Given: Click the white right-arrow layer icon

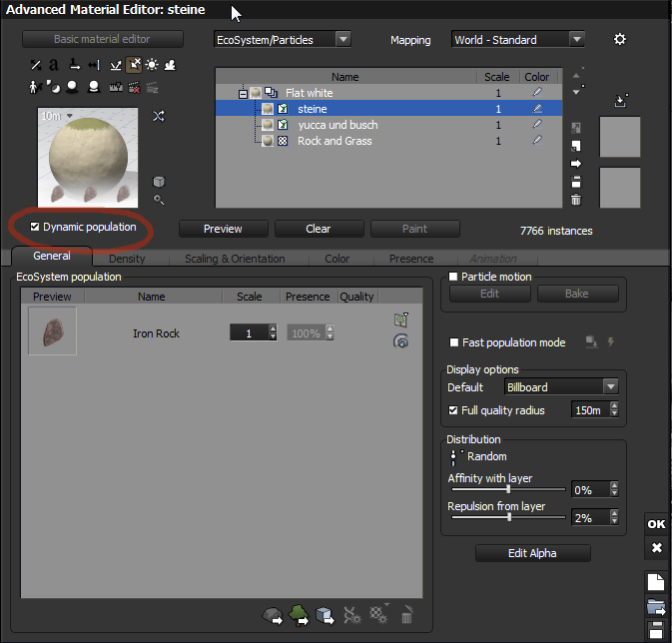Looking at the screenshot, I should pos(576,164).
